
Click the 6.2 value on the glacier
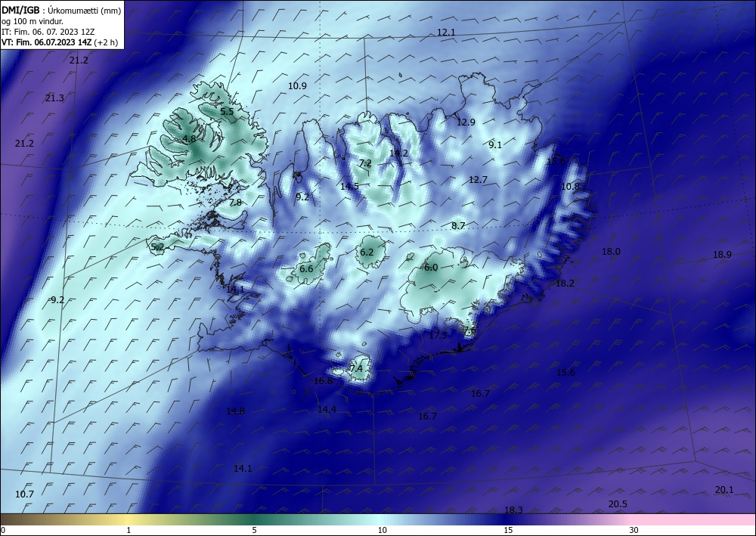[x=367, y=252]
